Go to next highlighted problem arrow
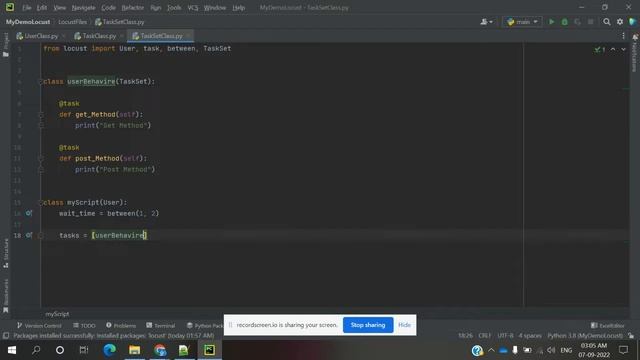The image size is (640, 360). (x=623, y=49)
